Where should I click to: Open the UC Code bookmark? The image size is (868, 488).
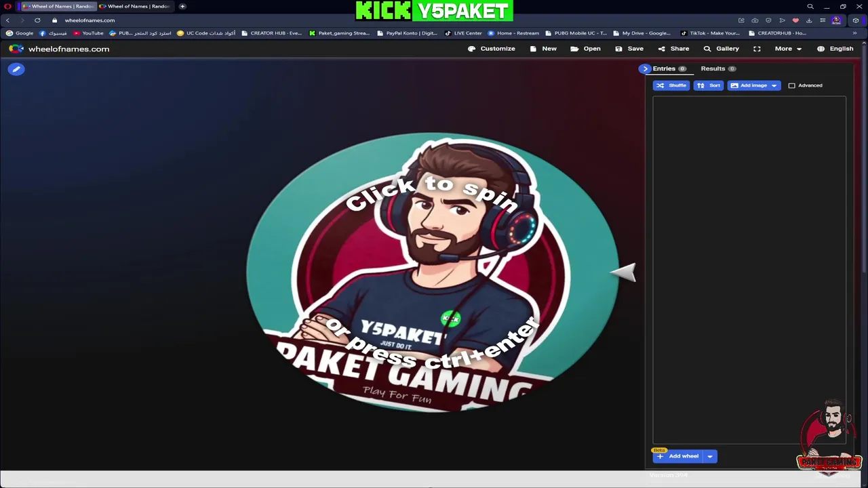pos(206,33)
